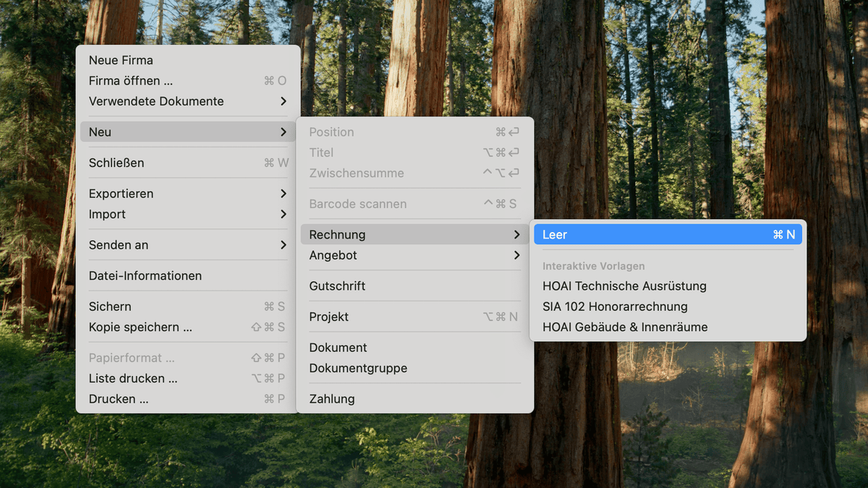Screen dimensions: 868x488
Task: Create a new Gutschrift
Action: 414,286
